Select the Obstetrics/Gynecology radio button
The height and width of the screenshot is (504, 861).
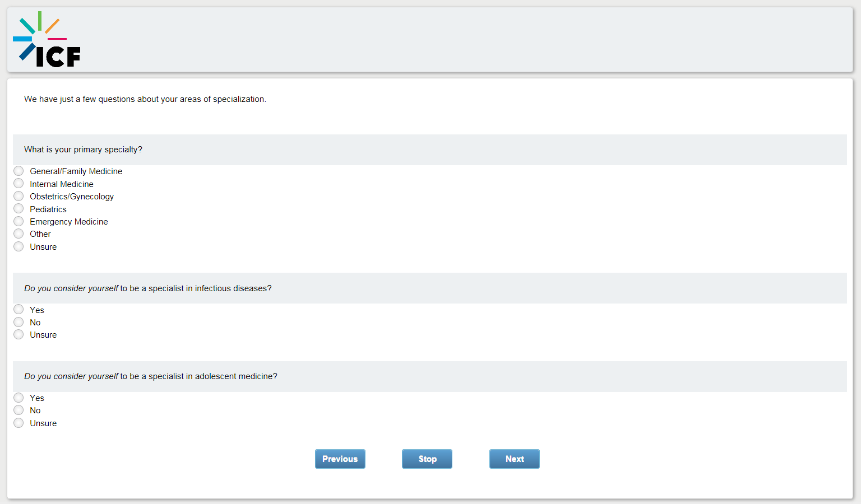coord(18,196)
